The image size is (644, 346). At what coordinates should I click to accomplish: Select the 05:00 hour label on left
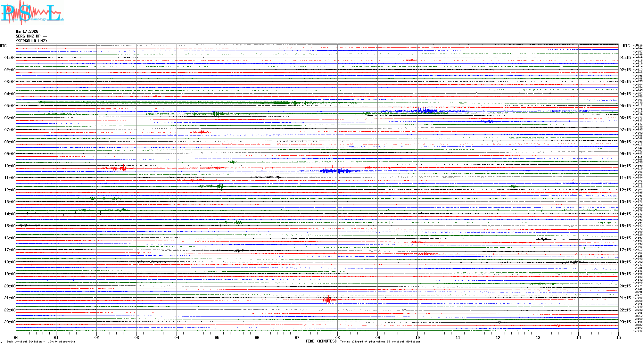point(10,106)
